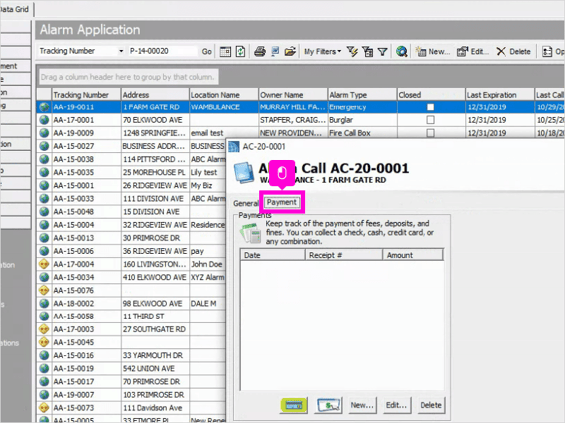
Task: Click the refresh document icon
Action: (x=240, y=52)
